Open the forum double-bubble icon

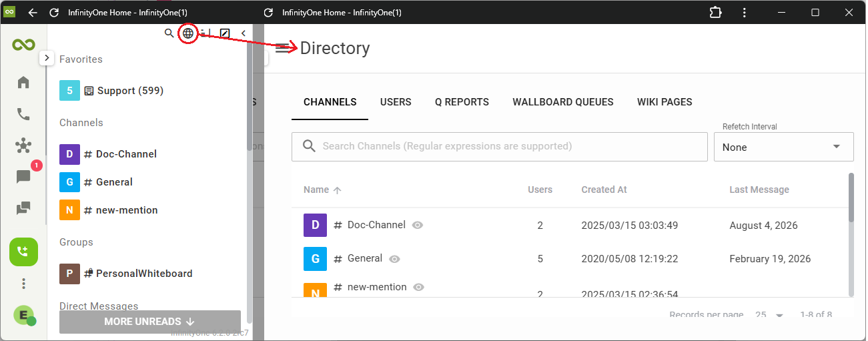click(x=23, y=209)
